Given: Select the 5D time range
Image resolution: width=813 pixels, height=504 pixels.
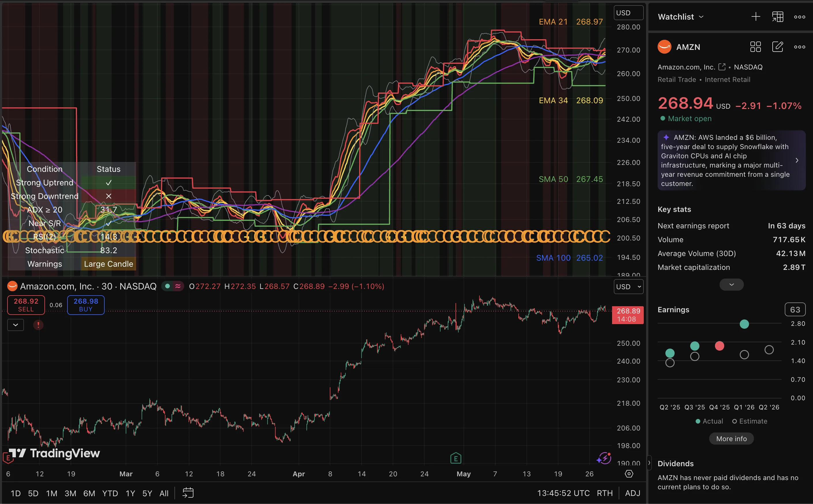Looking at the screenshot, I should click(33, 493).
